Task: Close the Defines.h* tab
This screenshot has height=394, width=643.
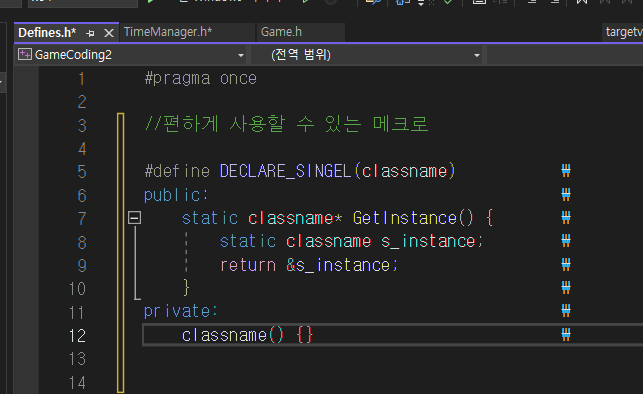Action: tap(109, 33)
